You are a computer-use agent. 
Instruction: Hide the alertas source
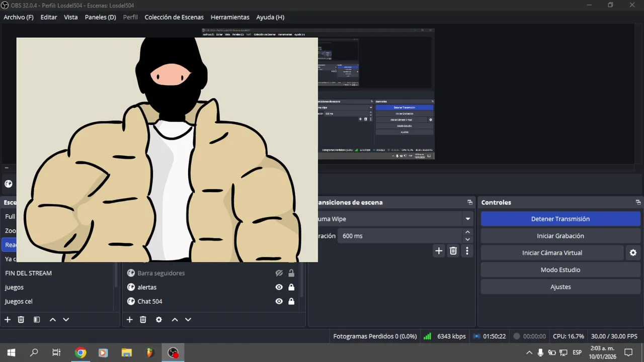pyautogui.click(x=279, y=287)
